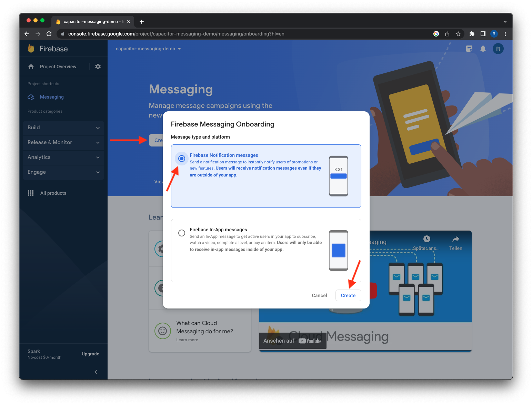
Task: Select the Messaging shortcut icon
Action: (x=31, y=97)
